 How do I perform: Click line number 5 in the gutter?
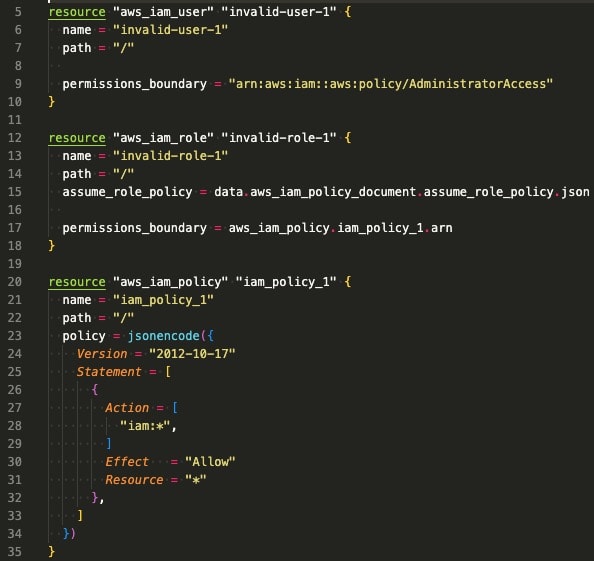click(x=18, y=12)
